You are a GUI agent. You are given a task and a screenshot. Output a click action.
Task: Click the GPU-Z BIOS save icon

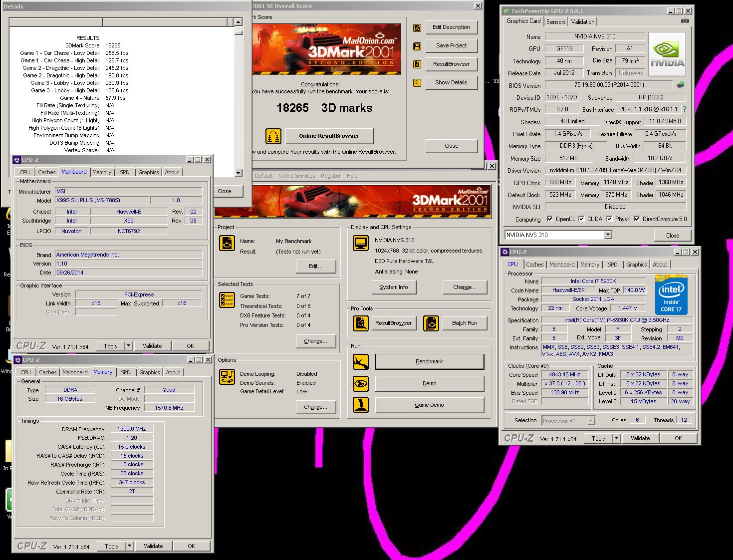[x=680, y=85]
